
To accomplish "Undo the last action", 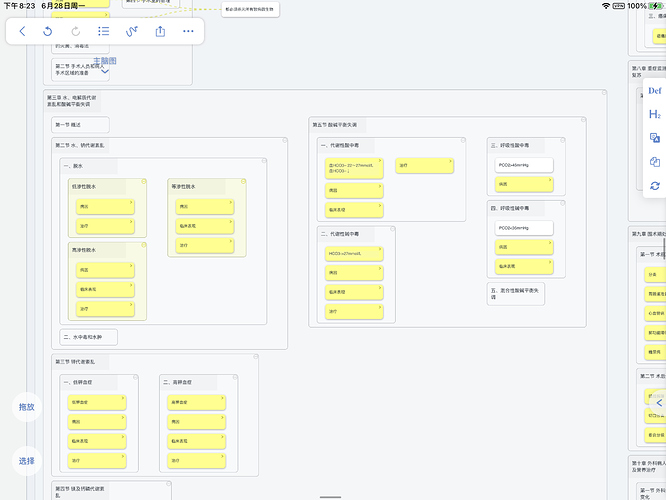I will [48, 31].
